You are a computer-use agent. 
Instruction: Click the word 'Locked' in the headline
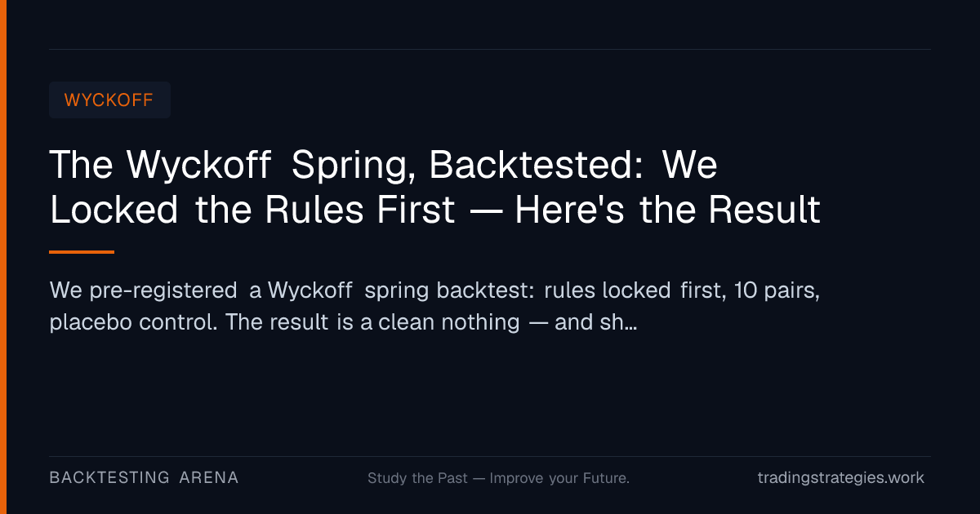coord(114,210)
